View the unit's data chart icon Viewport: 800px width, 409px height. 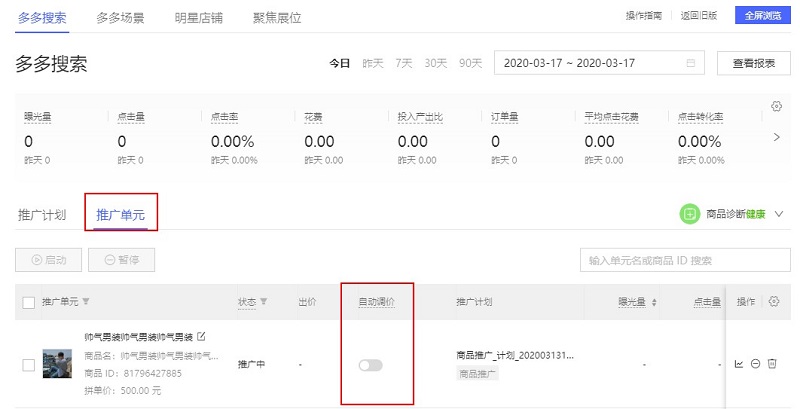click(x=739, y=364)
